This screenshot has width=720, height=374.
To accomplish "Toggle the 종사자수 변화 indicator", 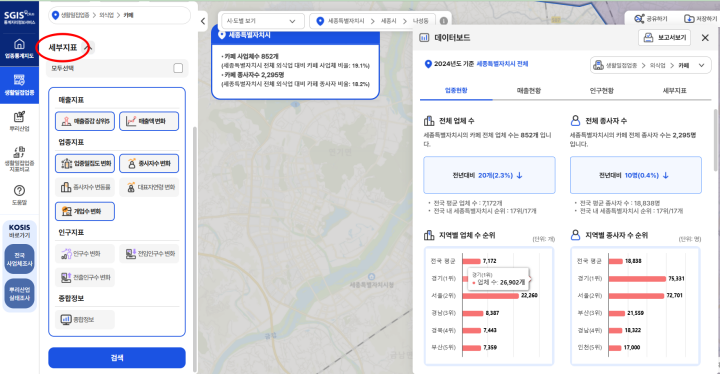I will (149, 164).
